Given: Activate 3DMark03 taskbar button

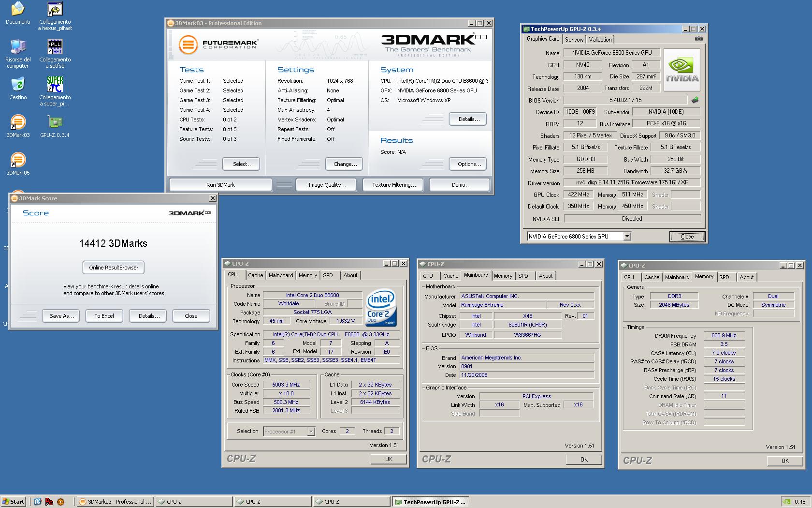Looking at the screenshot, I should click(x=116, y=502).
